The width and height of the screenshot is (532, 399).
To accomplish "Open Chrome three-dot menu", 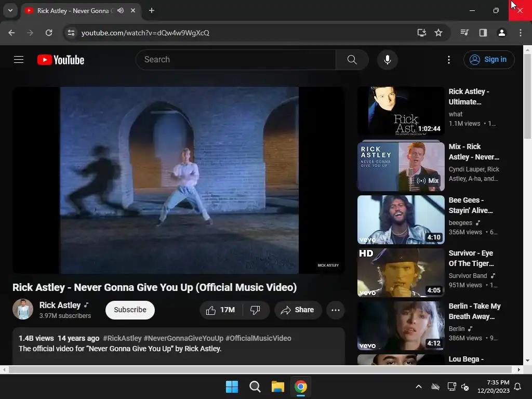I will click(521, 33).
